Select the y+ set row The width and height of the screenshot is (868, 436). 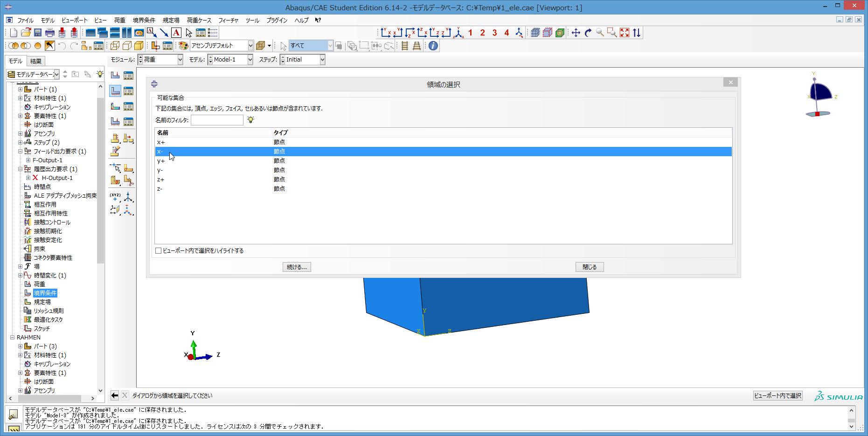coord(443,161)
